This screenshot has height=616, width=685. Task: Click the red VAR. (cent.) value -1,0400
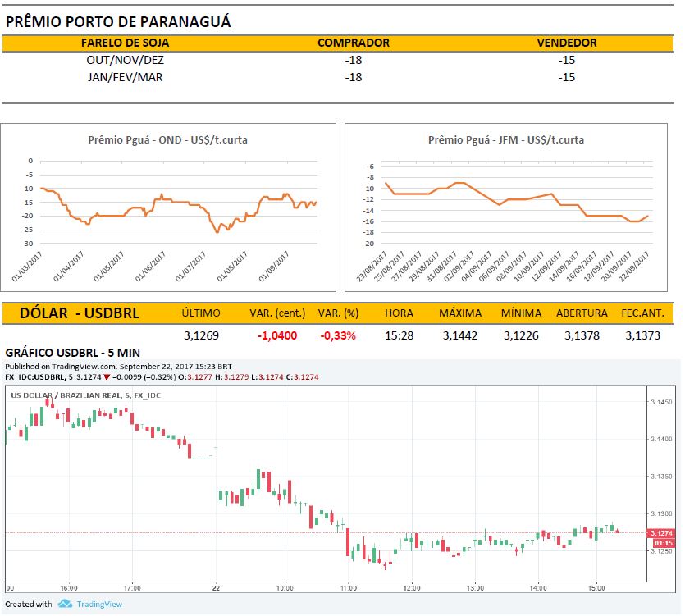tap(277, 335)
